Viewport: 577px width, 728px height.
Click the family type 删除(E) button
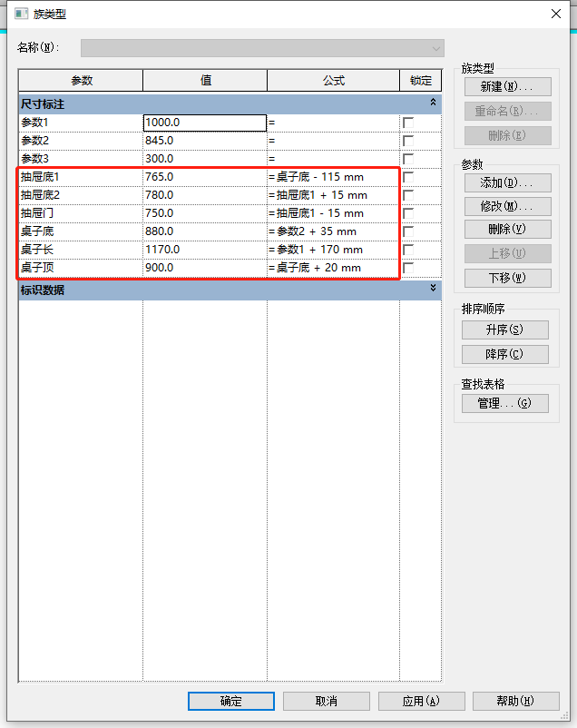pyautogui.click(x=508, y=135)
